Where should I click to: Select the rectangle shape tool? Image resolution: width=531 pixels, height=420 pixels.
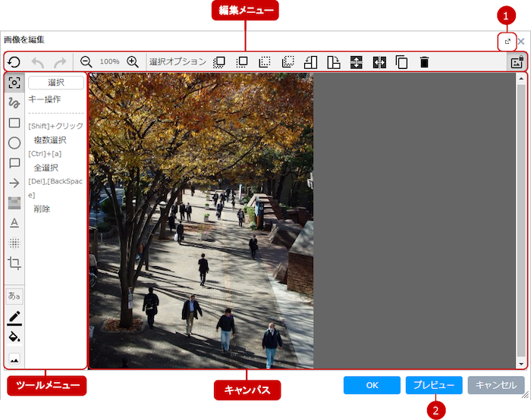[14, 123]
